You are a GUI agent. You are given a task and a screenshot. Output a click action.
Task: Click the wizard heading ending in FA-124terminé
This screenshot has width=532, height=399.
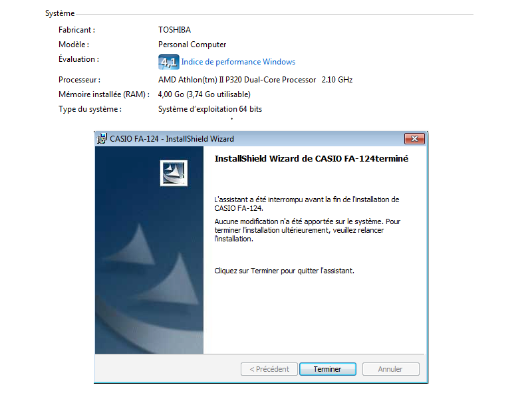pos(311,158)
